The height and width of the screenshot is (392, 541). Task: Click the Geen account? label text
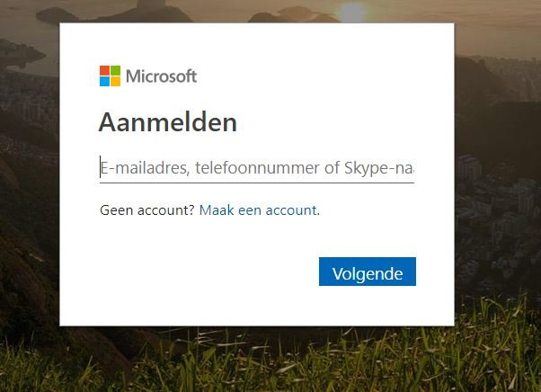tap(147, 209)
